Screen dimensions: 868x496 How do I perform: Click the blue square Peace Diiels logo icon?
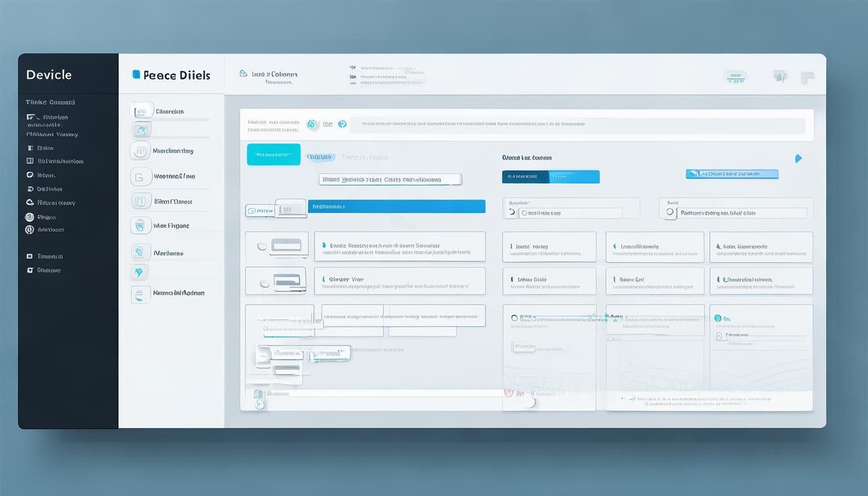pyautogui.click(x=136, y=75)
